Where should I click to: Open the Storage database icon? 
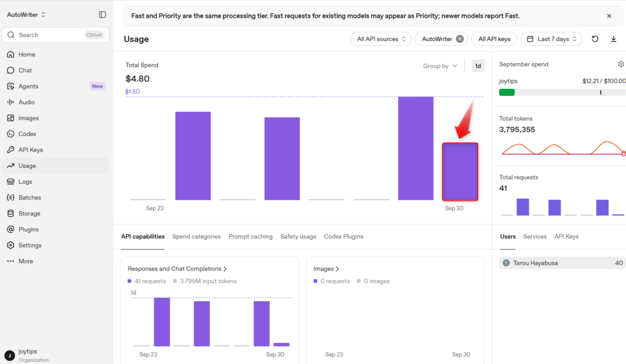tap(10, 213)
